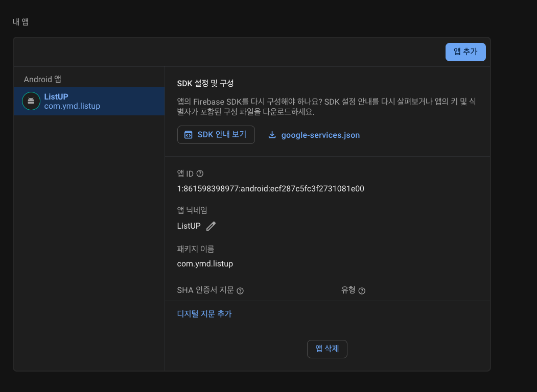Click the Android 앱 section label

[42, 79]
